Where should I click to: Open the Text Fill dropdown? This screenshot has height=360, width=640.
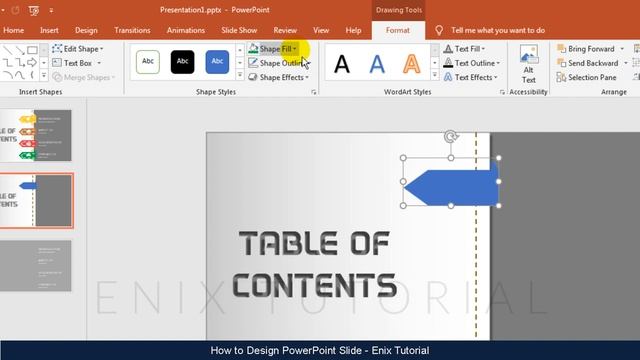pyautogui.click(x=483, y=49)
